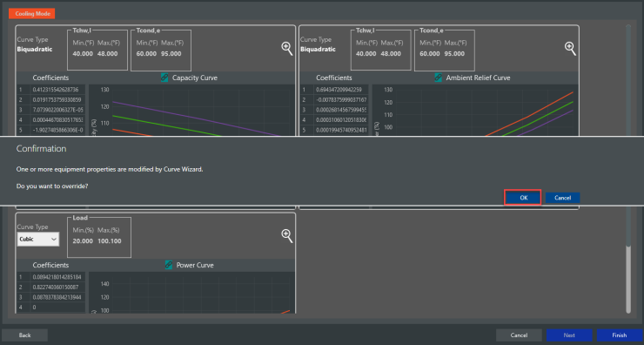This screenshot has height=345, width=644.
Task: Select the -0.0078375999037167 coefficient cell
Action: pyautogui.click(x=340, y=100)
